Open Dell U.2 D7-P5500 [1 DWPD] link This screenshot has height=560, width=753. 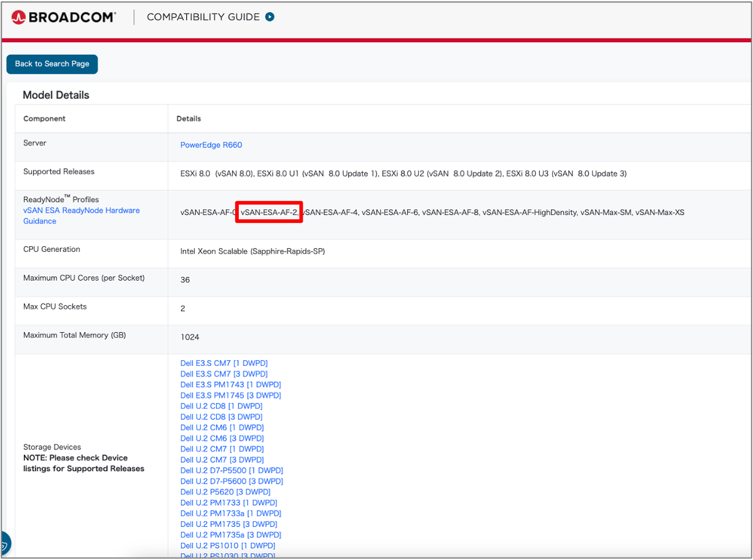click(232, 471)
